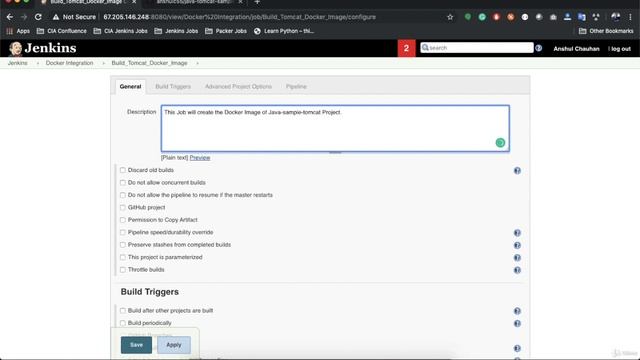Image resolution: width=640 pixels, height=360 pixels.
Task: Bookmark this page with the star icon
Action: (x=450, y=17)
